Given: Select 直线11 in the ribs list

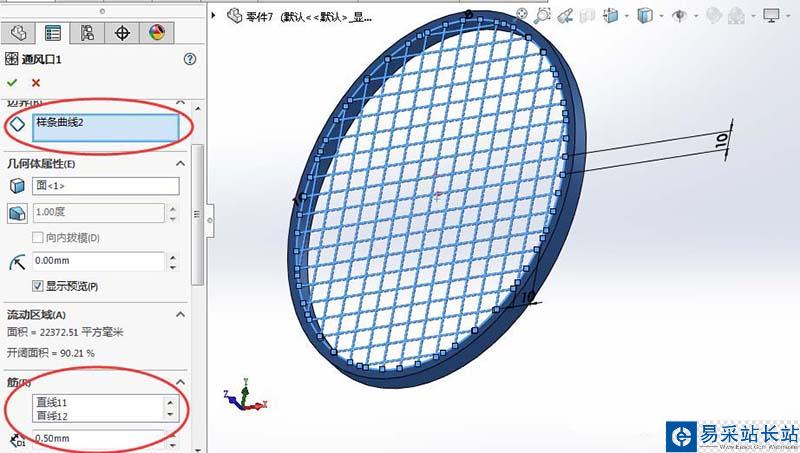Looking at the screenshot, I should (52, 402).
